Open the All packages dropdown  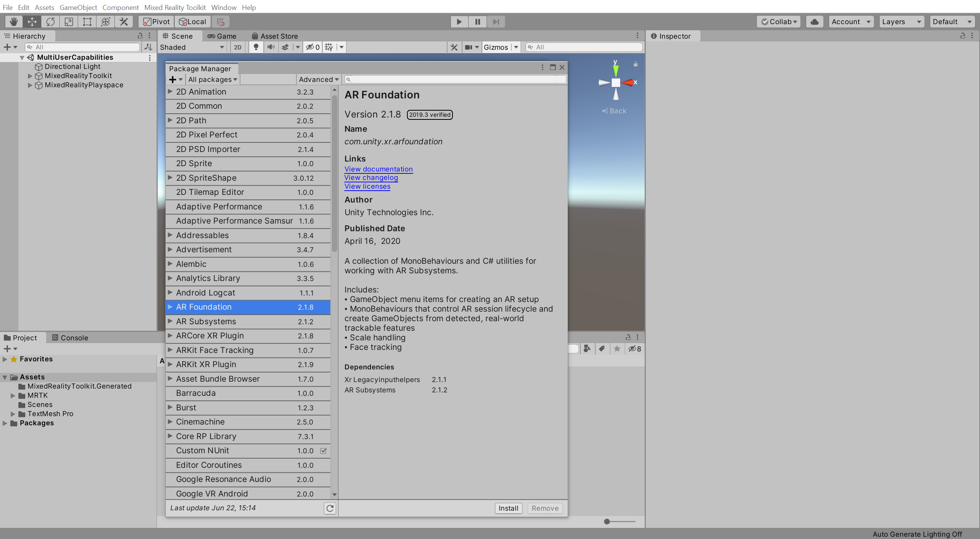[x=212, y=79]
